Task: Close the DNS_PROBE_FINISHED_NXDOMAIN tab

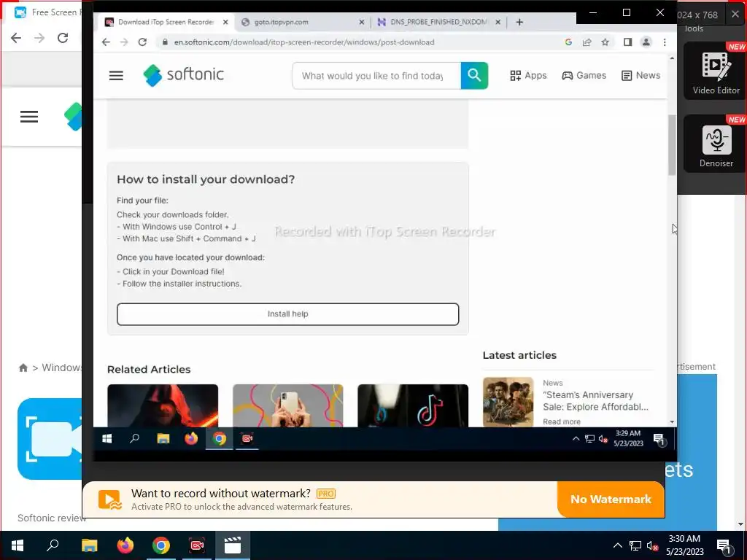Action: [x=498, y=22]
